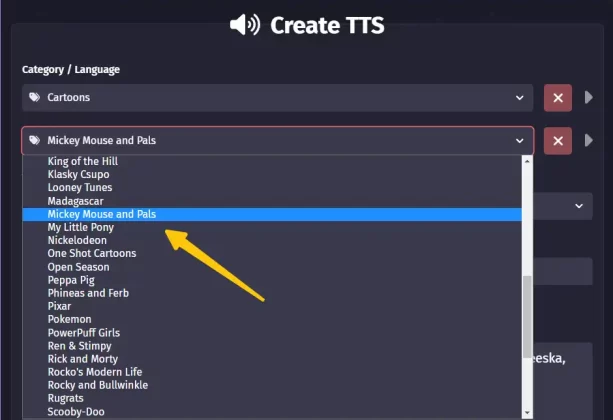Click the Category / Language label
Viewport: 613px width, 420px height.
tap(71, 70)
